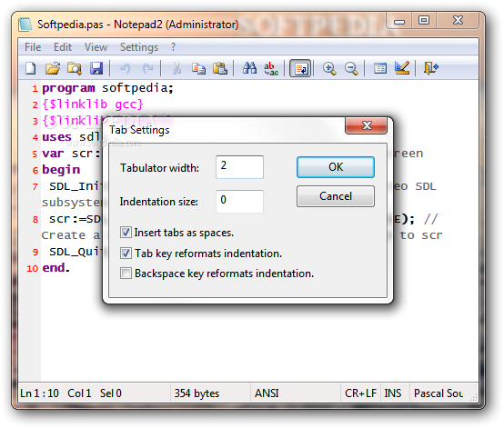Image resolution: width=504 pixels, height=428 pixels.
Task: Click Cancel in Tab Settings dialog
Action: 336,196
